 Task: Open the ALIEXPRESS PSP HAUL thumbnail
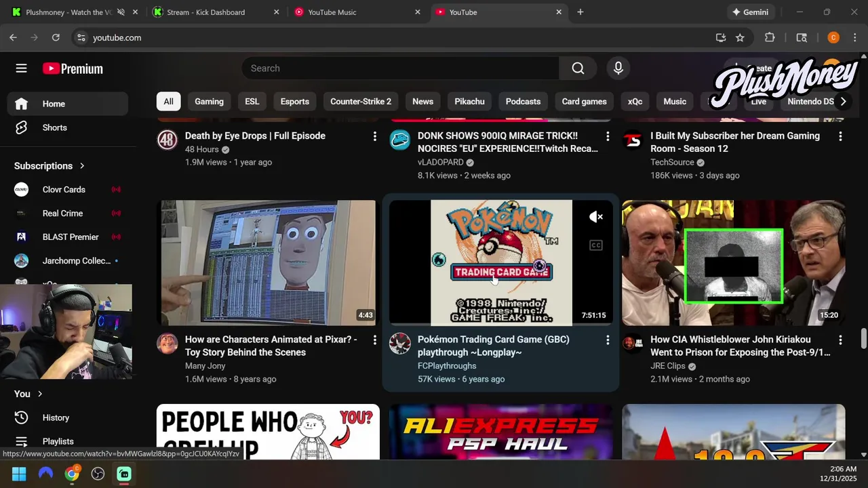500,432
